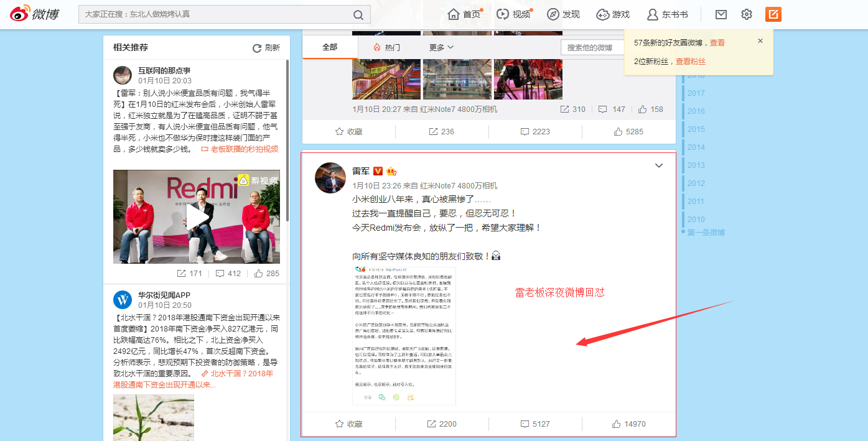Repost the 互联网的那点事 post showing 171
The width and height of the screenshot is (868, 441).
click(x=190, y=274)
